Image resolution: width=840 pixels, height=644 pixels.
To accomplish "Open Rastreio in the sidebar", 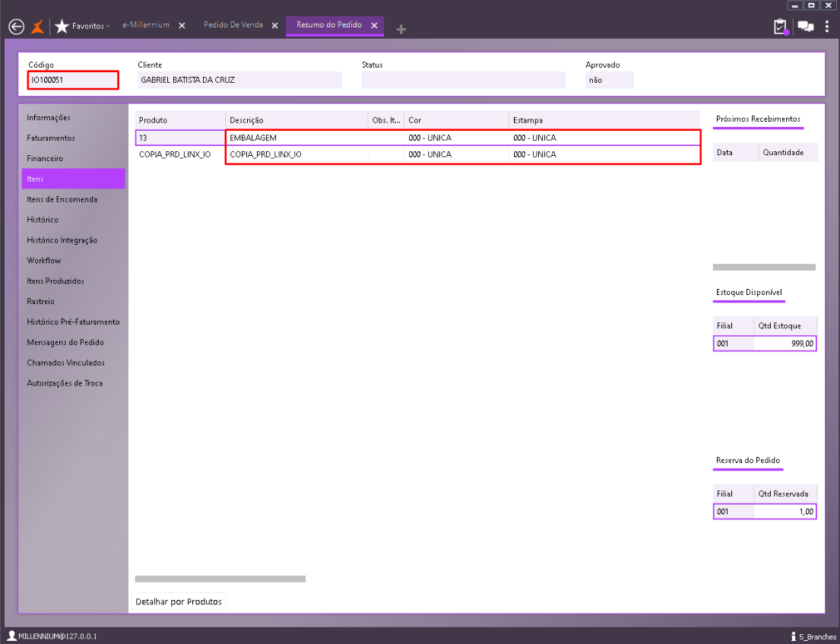I will [x=74, y=301].
